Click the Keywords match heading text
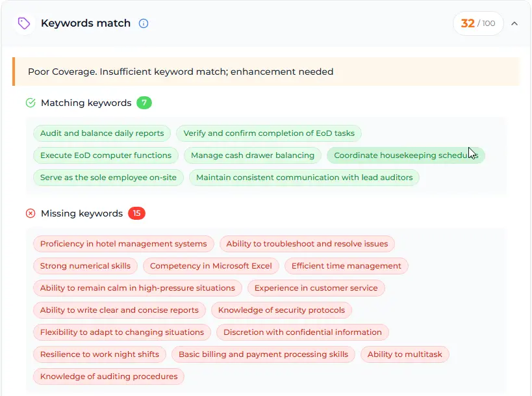Screen dimensions: 532x396 tap(85, 23)
